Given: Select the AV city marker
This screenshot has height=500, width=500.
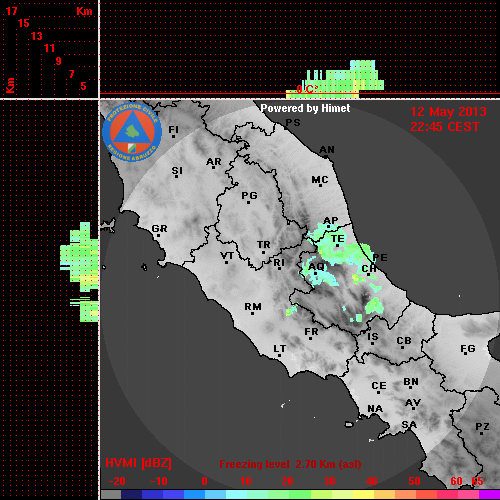Looking at the screenshot, I should coord(414,409).
